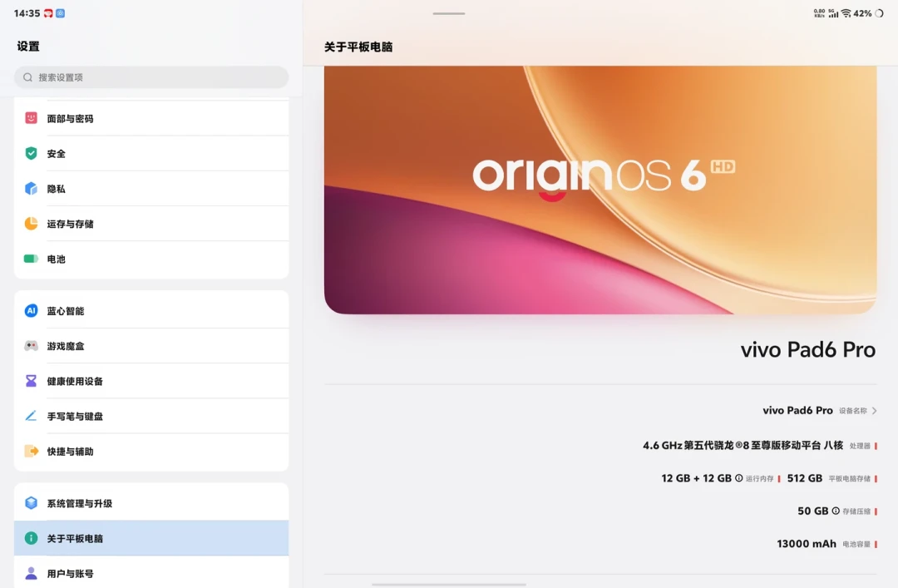Expand 设备名称 chevron arrow
898x588 pixels.
click(x=874, y=410)
